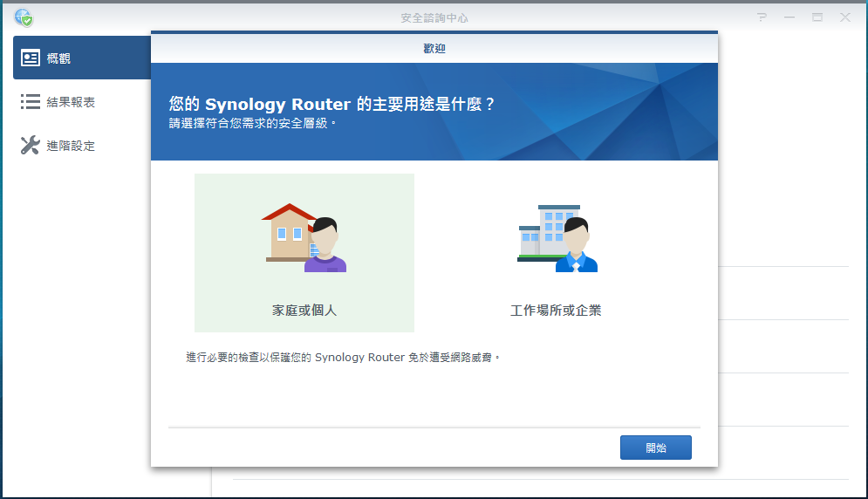Open the 概觀 overview tab
Image resolution: width=868 pixels, height=499 pixels.
pyautogui.click(x=82, y=58)
